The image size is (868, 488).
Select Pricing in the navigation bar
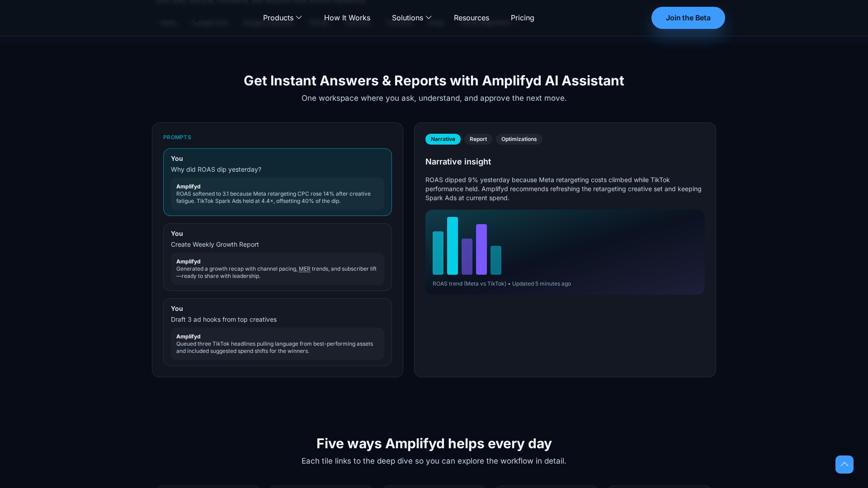522,18
